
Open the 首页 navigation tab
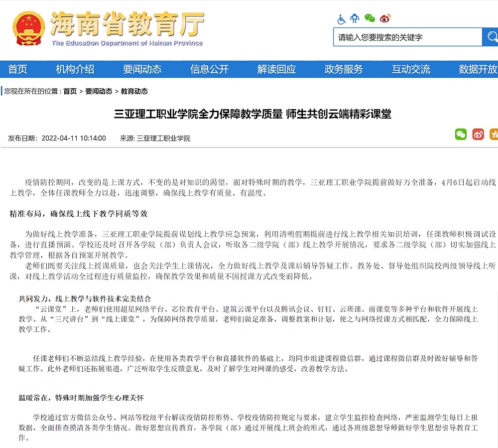pyautogui.click(x=18, y=69)
